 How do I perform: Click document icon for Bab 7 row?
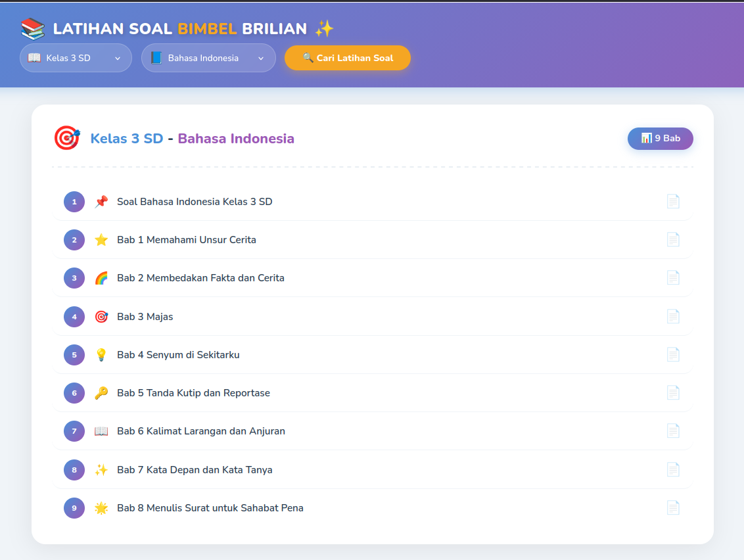(x=673, y=469)
